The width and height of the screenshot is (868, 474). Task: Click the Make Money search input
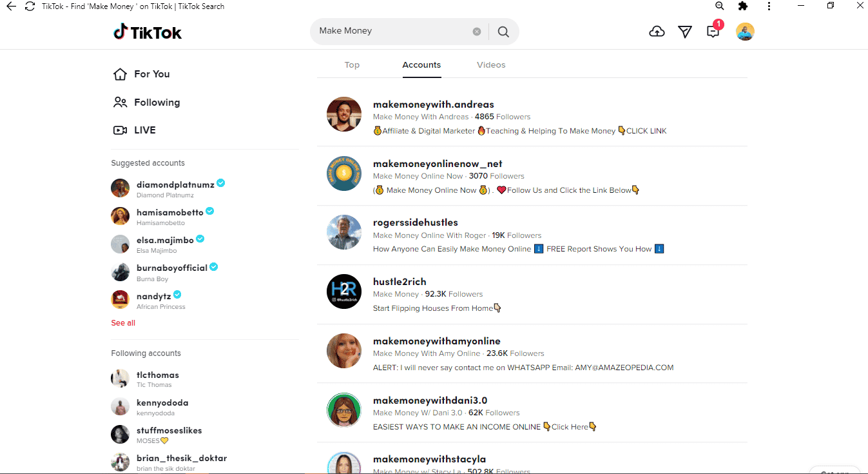point(393,31)
